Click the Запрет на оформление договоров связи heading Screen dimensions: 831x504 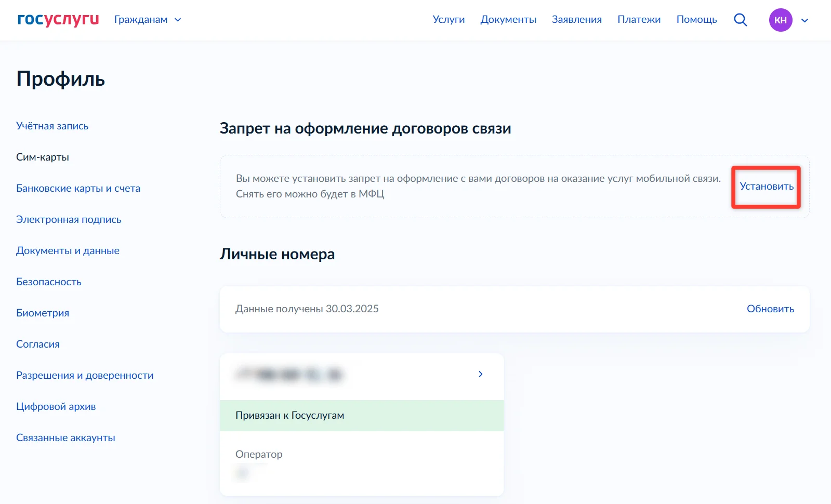click(x=365, y=128)
